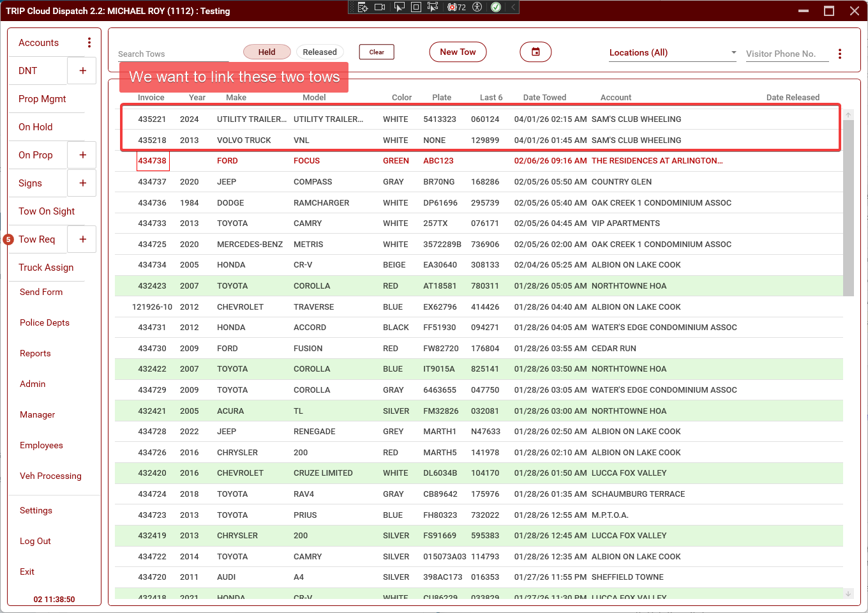Click the plus icon next to Tow Req

(x=82, y=239)
